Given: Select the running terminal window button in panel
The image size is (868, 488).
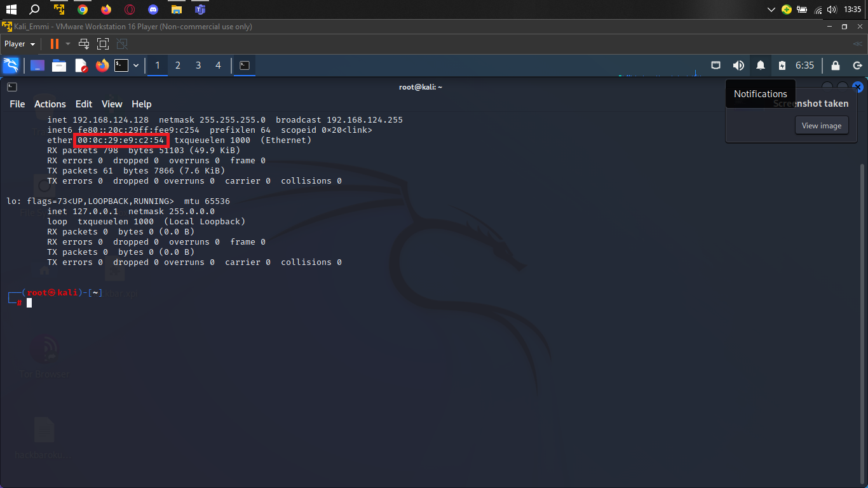Looking at the screenshot, I should [245, 65].
